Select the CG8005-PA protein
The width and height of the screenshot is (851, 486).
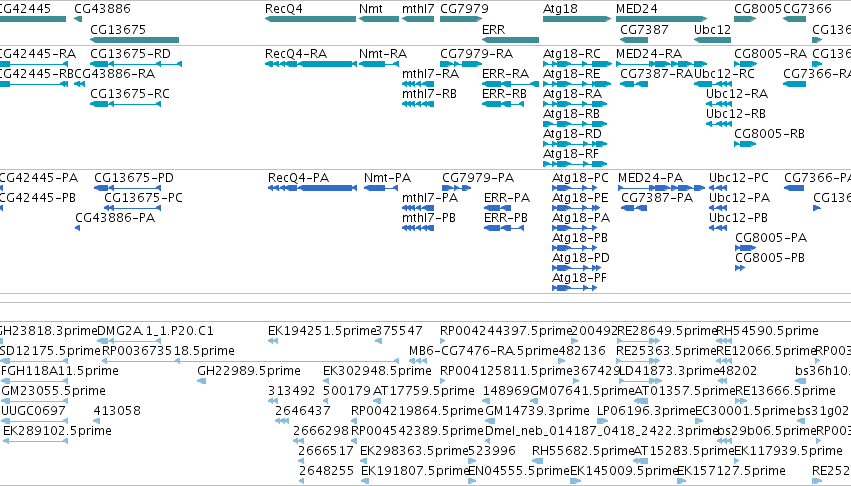[x=745, y=248]
